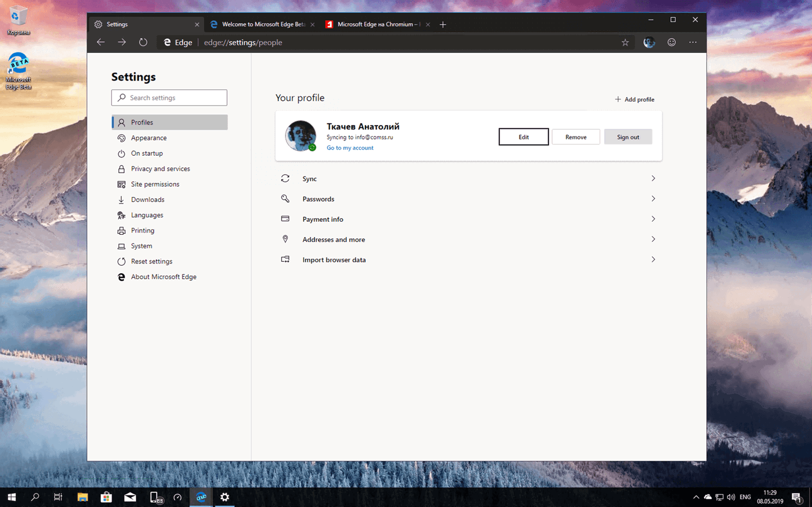Switch to Microsoft Edge на Chromium tab
This screenshot has height=507, width=812.
pyautogui.click(x=378, y=24)
